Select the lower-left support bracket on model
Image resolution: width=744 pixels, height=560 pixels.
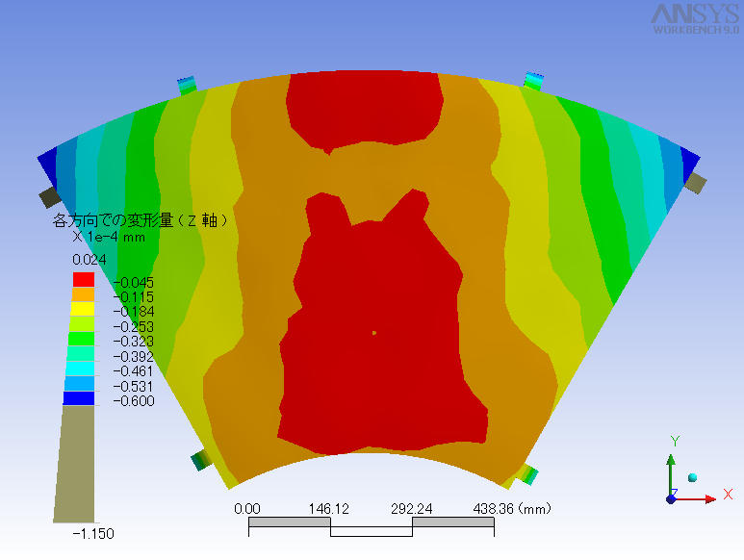(x=200, y=460)
